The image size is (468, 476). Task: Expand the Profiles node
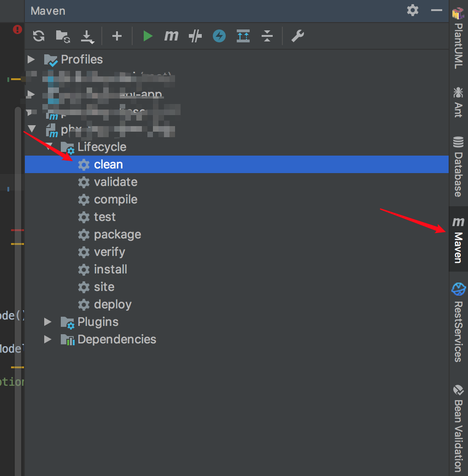click(x=31, y=59)
